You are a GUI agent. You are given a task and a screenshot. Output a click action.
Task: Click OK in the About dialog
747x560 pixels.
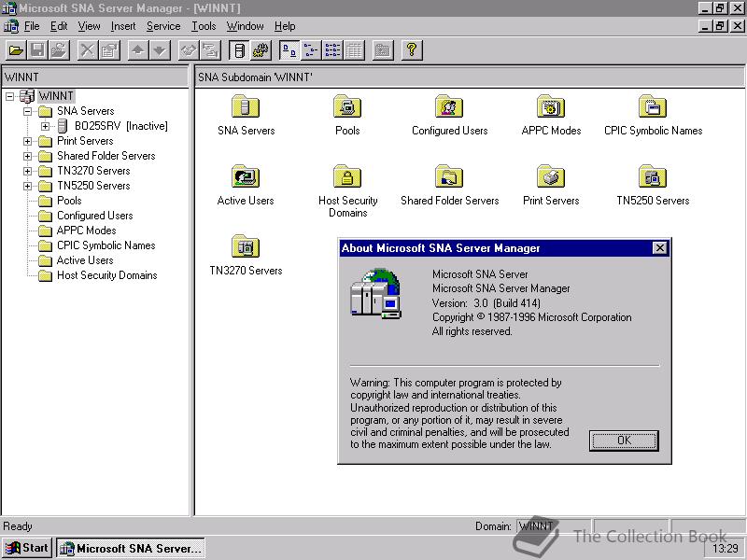624,441
